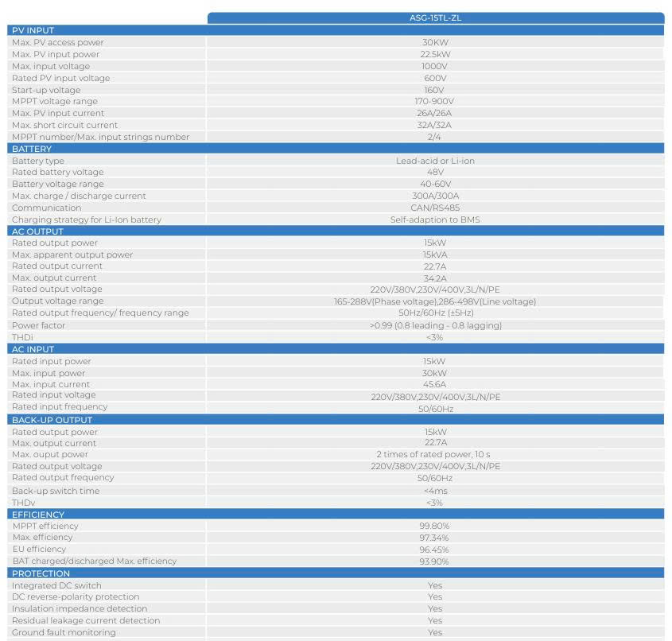Select the CAN/RS485 communication value

[x=434, y=208]
